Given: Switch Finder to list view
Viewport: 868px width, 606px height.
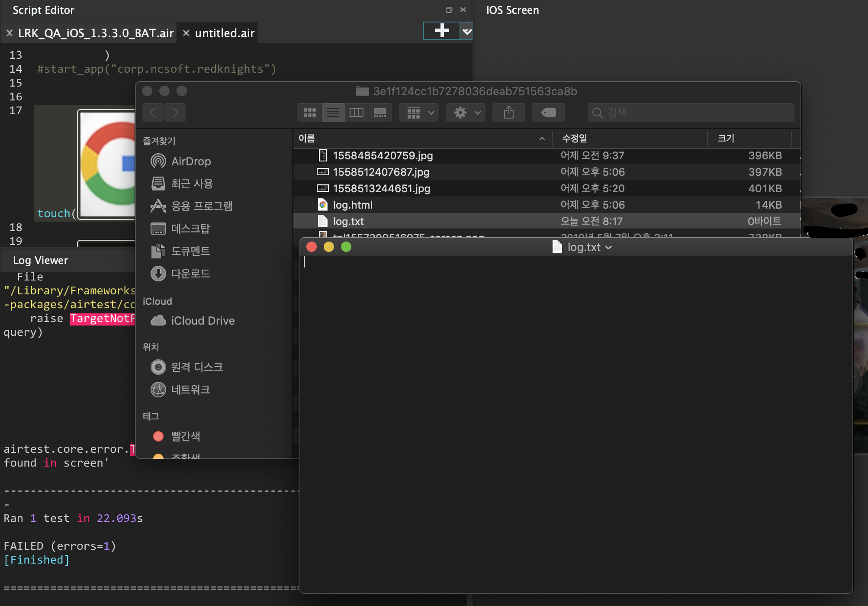Looking at the screenshot, I should pos(333,113).
